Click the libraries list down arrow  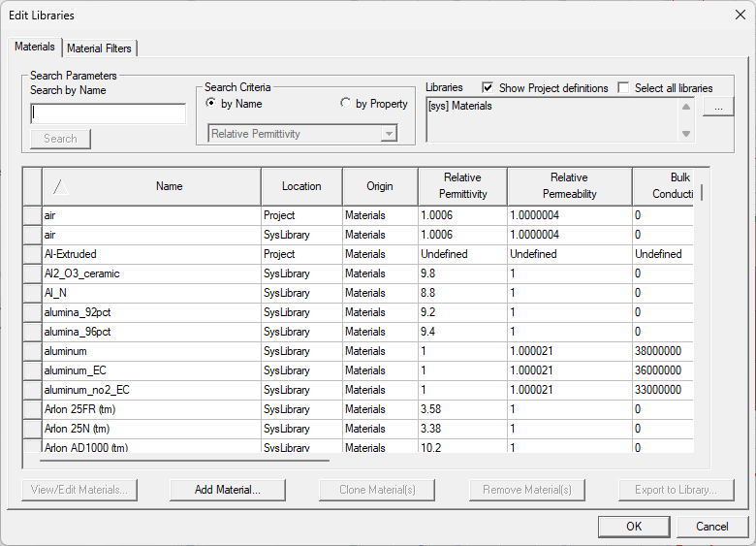686,134
